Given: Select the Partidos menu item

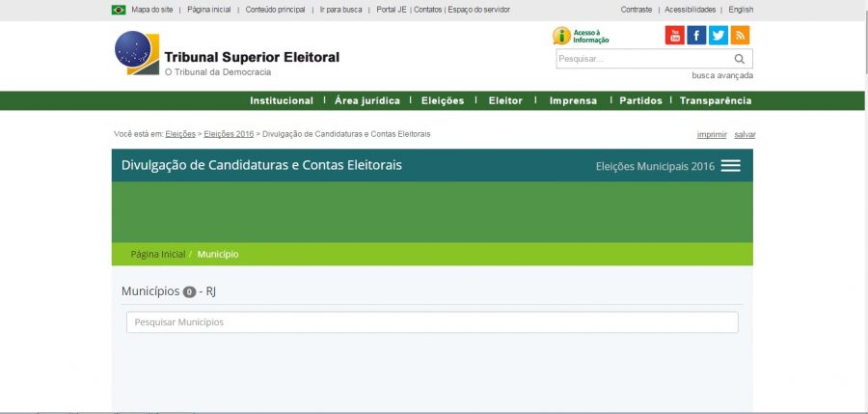Looking at the screenshot, I should 640,100.
